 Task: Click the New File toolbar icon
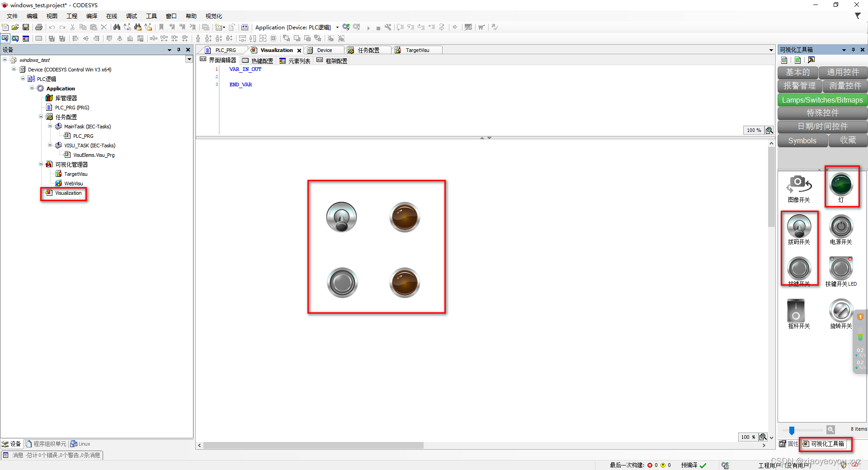coord(5,27)
